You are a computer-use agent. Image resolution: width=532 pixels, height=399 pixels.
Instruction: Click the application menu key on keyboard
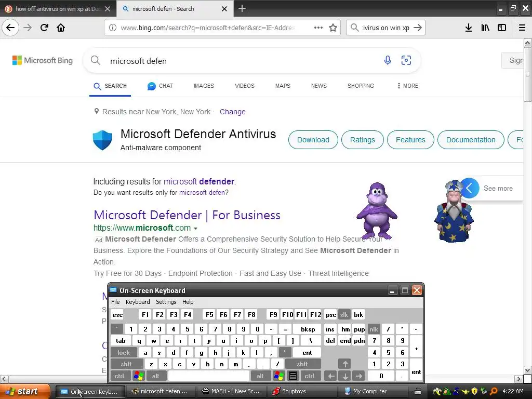tap(293, 376)
